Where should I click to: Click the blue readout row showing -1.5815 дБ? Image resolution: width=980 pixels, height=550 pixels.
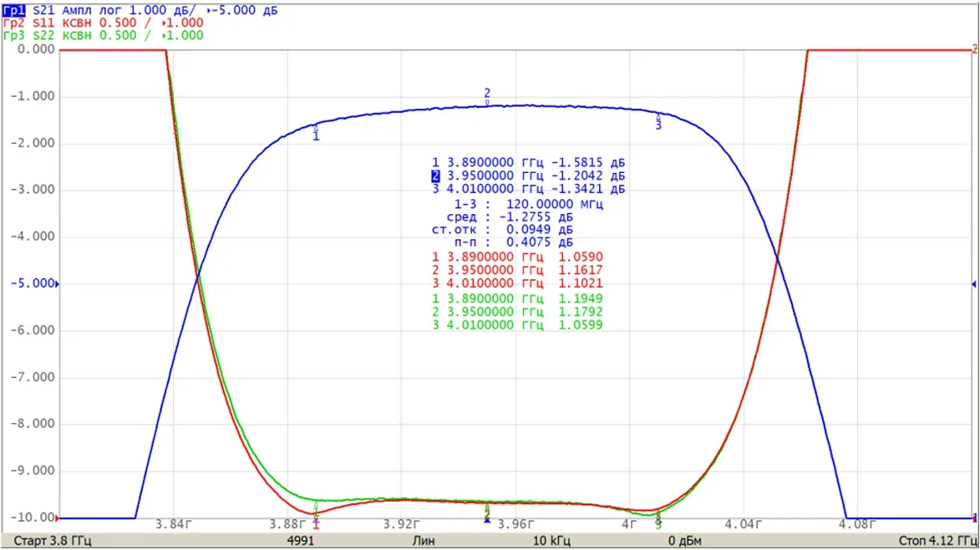[528, 162]
